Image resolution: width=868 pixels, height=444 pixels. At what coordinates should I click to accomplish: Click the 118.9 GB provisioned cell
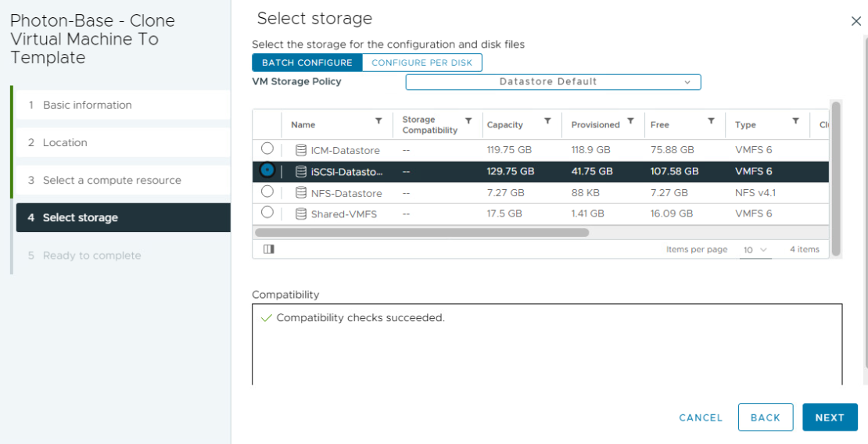click(x=590, y=149)
